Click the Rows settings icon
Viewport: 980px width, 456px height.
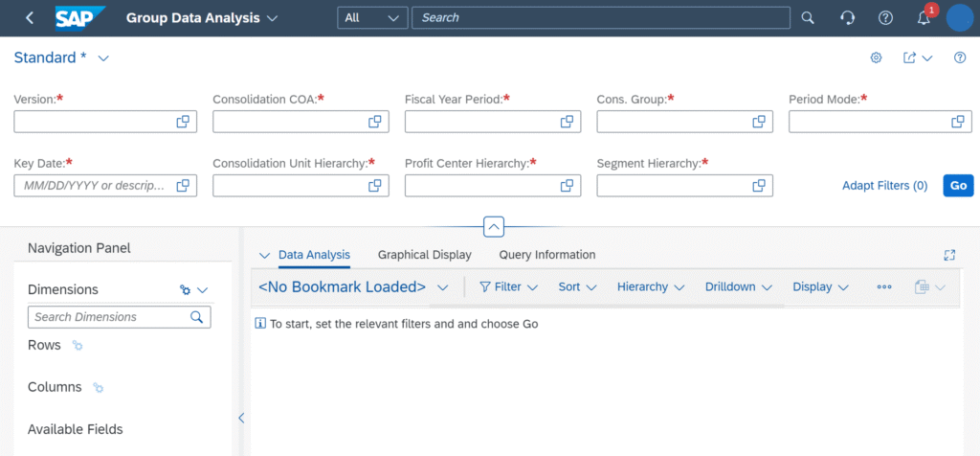point(78,345)
